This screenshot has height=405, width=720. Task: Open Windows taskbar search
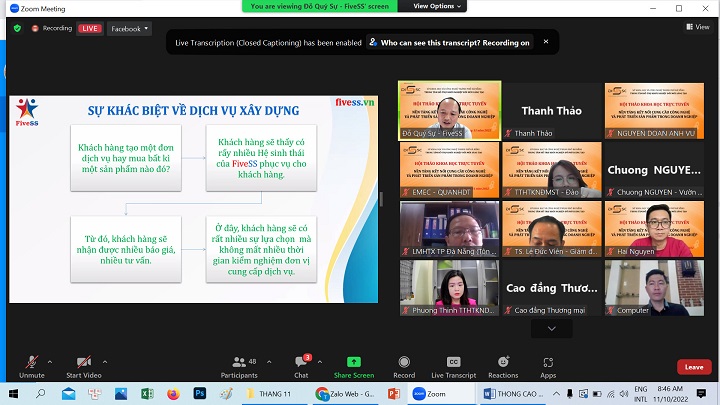tap(40, 394)
